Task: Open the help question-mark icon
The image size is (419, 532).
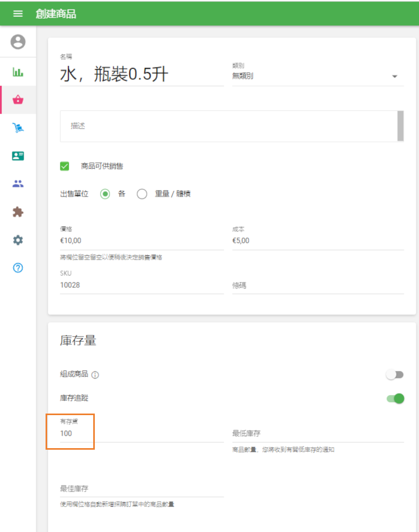Action: point(18,268)
